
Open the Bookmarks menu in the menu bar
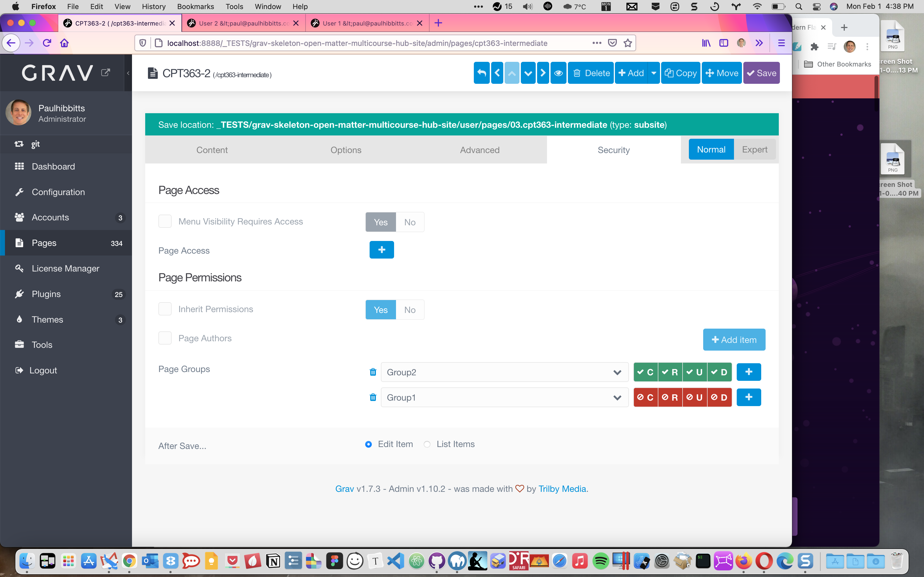pos(196,7)
